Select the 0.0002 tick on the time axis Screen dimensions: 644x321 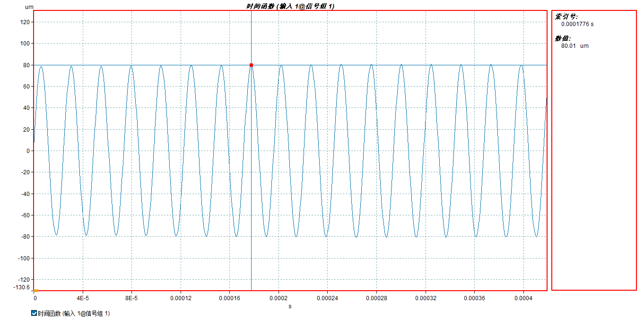(x=278, y=298)
